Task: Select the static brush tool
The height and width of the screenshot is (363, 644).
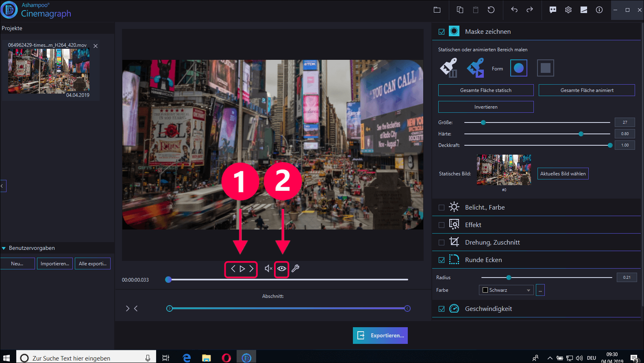Action: [x=449, y=68]
